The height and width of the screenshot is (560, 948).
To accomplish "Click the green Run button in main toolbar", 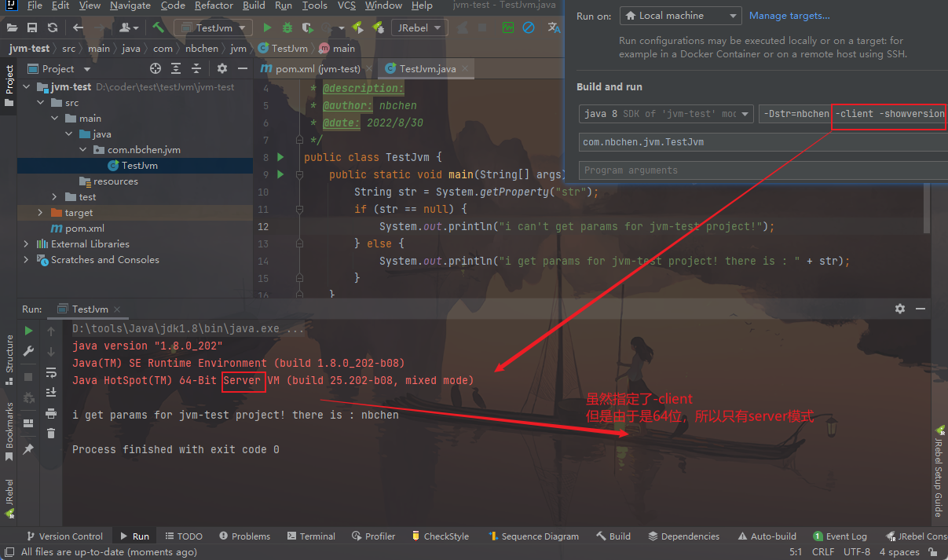I will (x=267, y=27).
